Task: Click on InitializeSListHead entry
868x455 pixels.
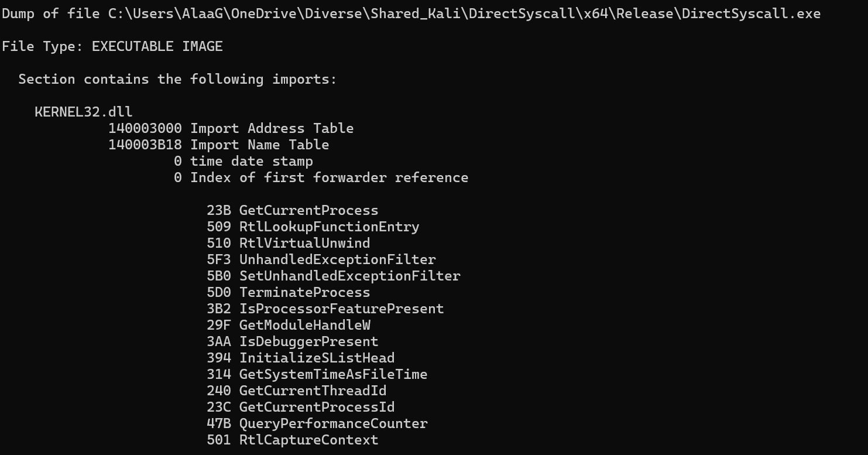Action: point(317,358)
